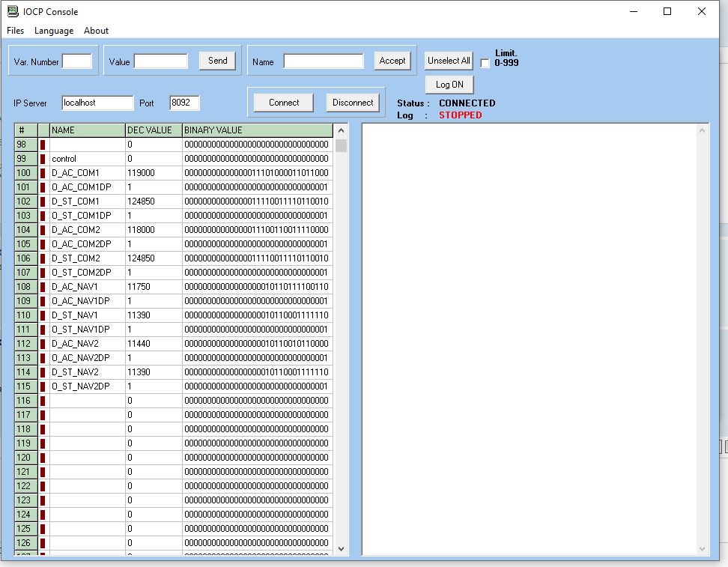
Task: Toggle the red indicator for D_ST_NAV2
Action: point(42,372)
